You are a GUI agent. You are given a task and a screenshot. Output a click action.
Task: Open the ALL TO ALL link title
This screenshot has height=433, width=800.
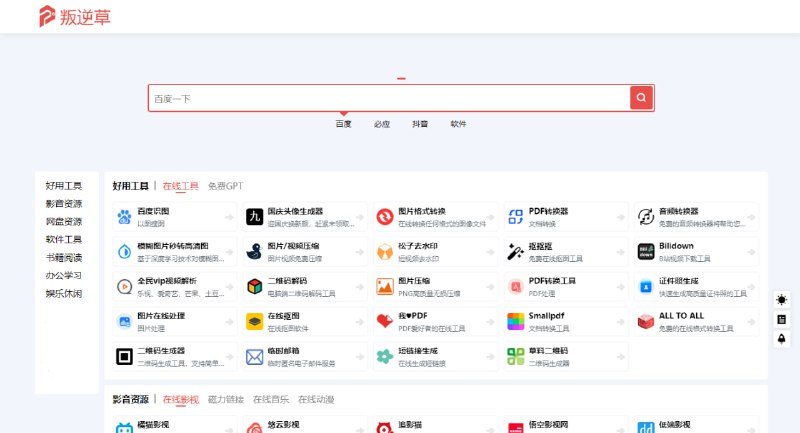tap(681, 316)
